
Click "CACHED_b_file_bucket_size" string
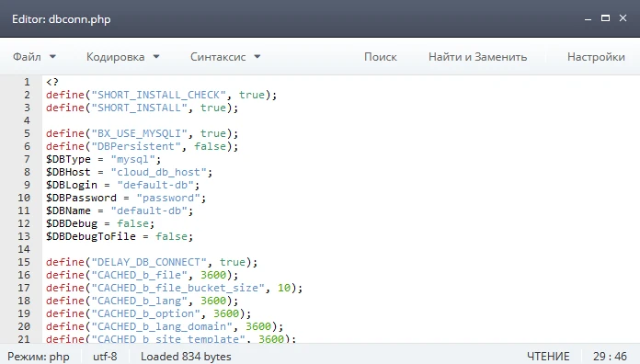coord(178,288)
